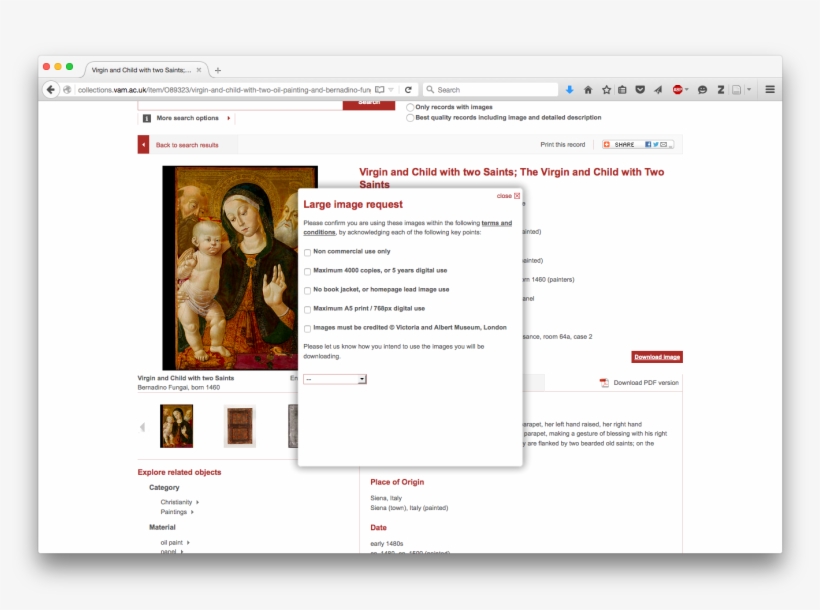Viewport: 820px width, 610px height.
Task: Open the Paintings category link
Action: click(x=174, y=512)
